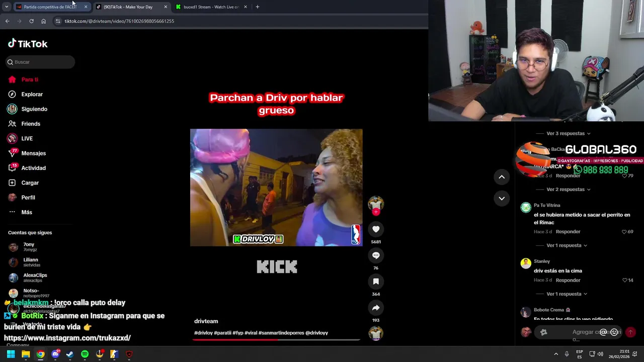Bookmark the video to favorites
Screen dimensions: 644x362
[x=376, y=282]
